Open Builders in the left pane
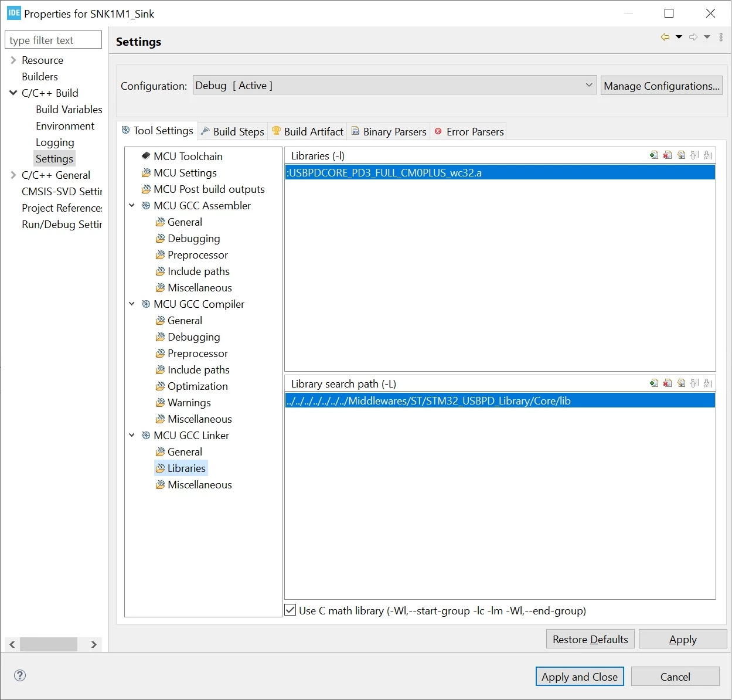Viewport: 732px width, 700px height. tap(40, 77)
